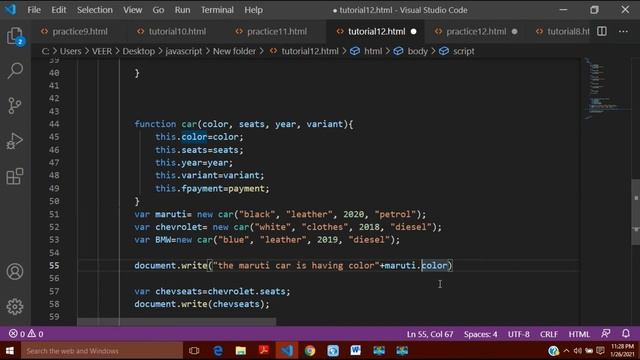This screenshot has height=360, width=640.
Task: Click the errors count in status bar
Action: coord(17,334)
